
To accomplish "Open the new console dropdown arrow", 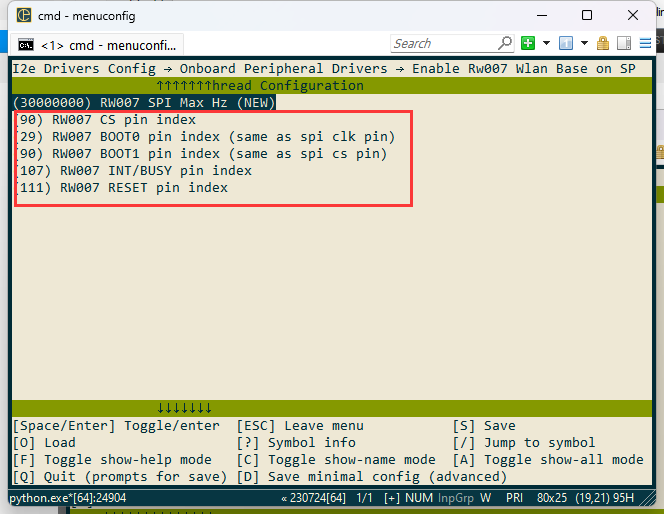I will click(546, 43).
